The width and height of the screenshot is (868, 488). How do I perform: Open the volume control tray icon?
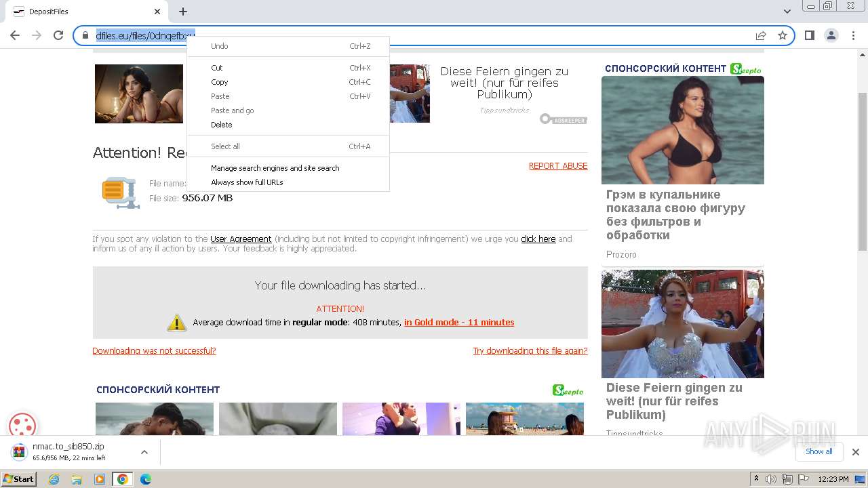click(771, 479)
